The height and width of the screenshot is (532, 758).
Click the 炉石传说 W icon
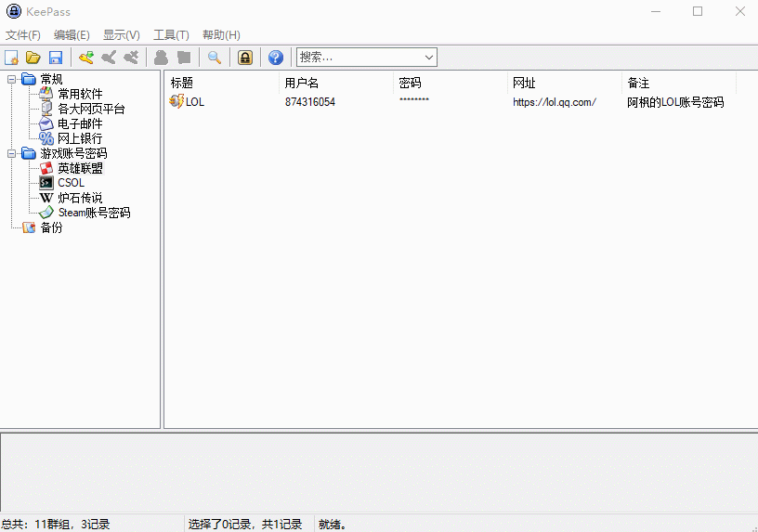pyautogui.click(x=46, y=198)
